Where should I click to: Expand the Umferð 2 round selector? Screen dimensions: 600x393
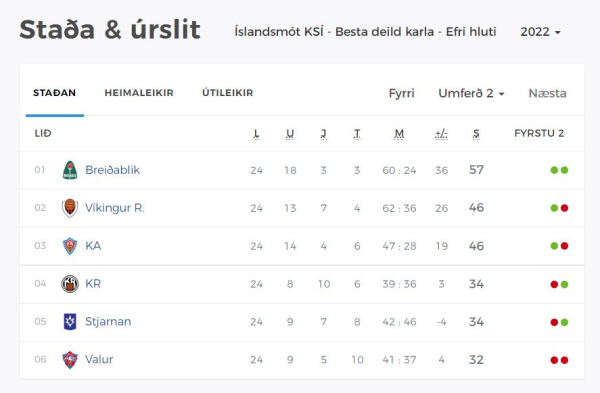[471, 93]
